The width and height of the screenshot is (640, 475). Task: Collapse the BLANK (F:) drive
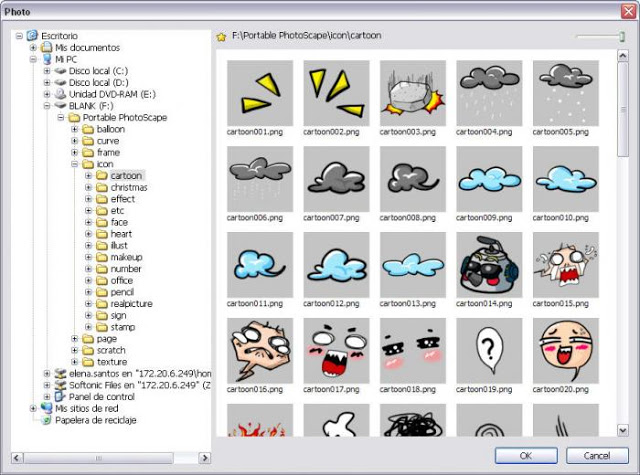[47, 106]
